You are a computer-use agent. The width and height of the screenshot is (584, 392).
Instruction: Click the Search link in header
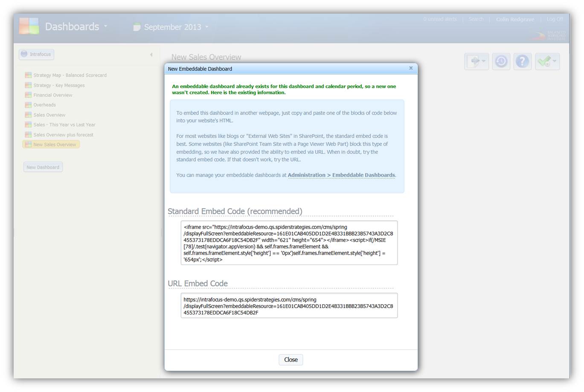(476, 19)
